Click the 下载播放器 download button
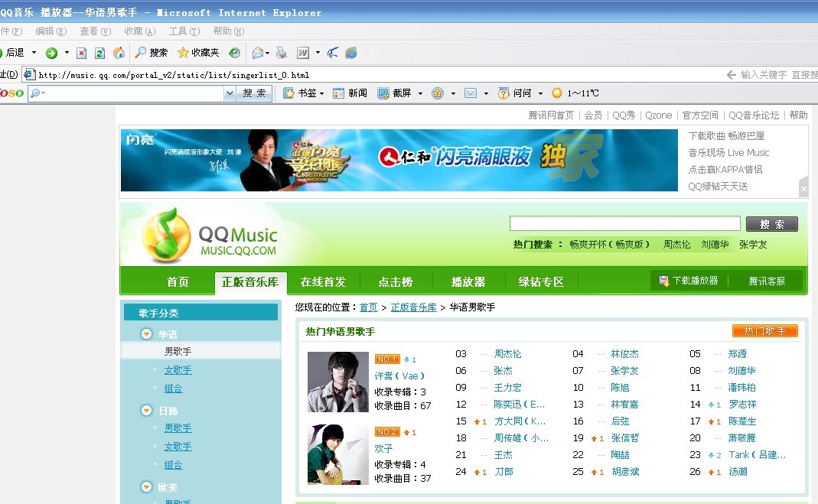The image size is (818, 504). pyautogui.click(x=689, y=281)
